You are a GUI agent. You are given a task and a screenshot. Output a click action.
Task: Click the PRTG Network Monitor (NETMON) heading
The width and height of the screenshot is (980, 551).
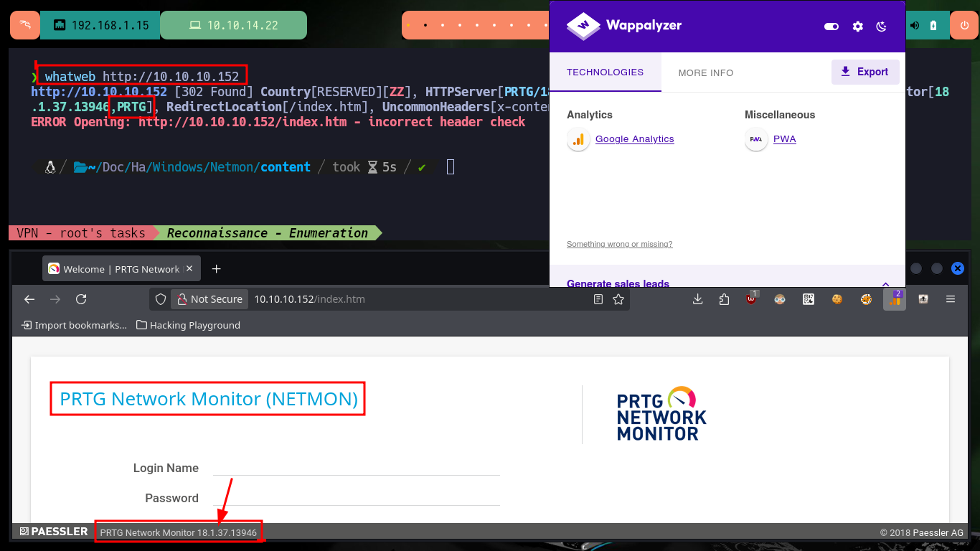point(208,399)
